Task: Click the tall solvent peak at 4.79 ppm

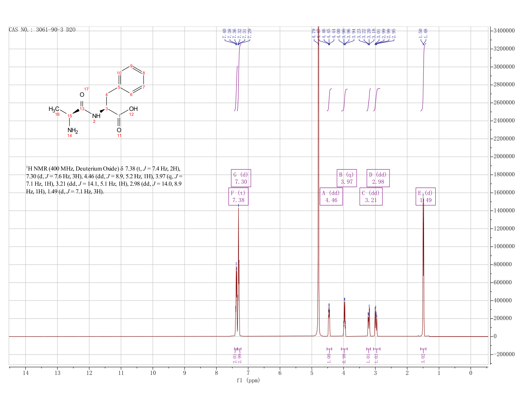Action: click(x=318, y=181)
